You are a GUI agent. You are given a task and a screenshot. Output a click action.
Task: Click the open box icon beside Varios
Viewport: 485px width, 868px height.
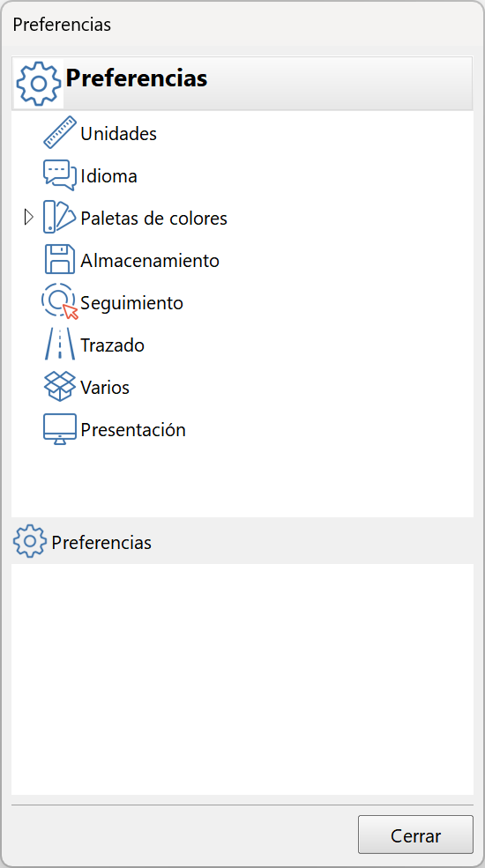point(60,386)
